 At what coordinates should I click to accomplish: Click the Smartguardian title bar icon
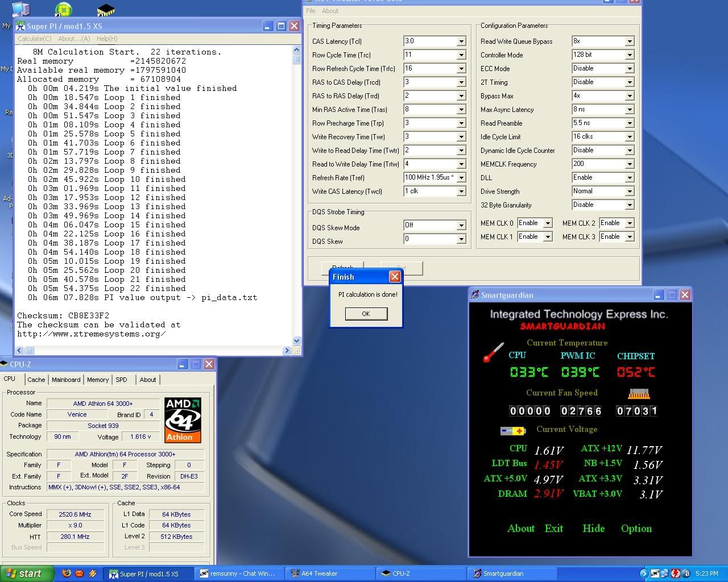475,294
